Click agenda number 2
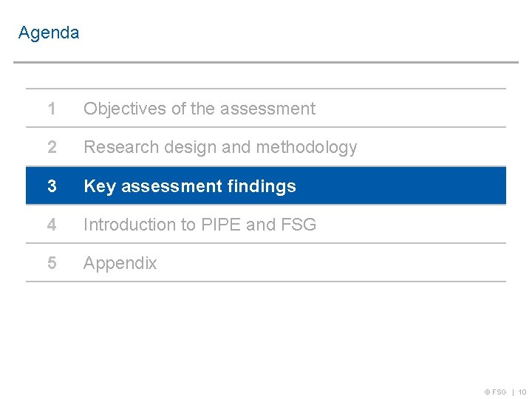The height and width of the screenshot is (399, 532). click(51, 147)
